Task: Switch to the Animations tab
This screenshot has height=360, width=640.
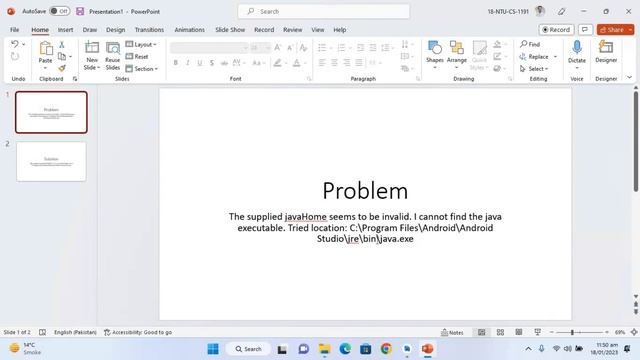Action: click(189, 30)
